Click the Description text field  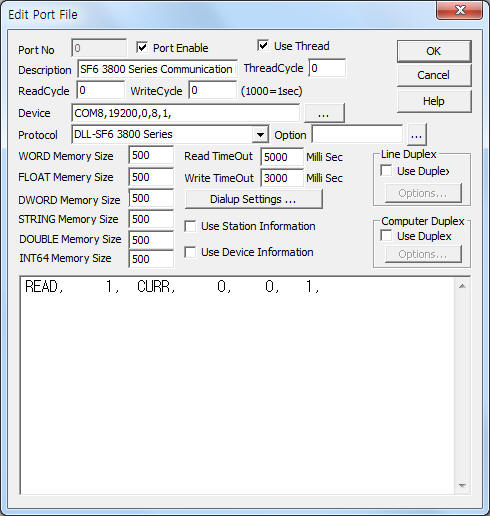(157, 69)
